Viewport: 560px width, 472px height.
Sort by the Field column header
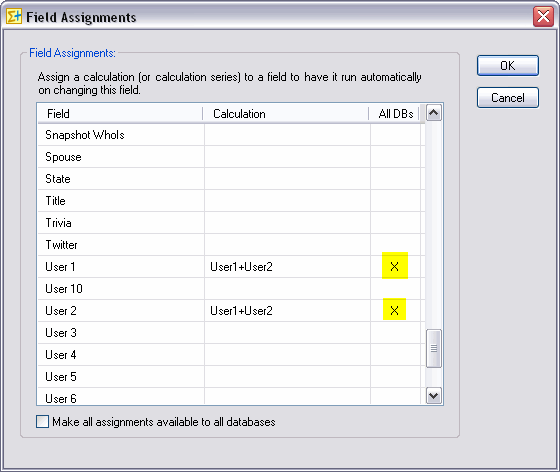pos(120,114)
